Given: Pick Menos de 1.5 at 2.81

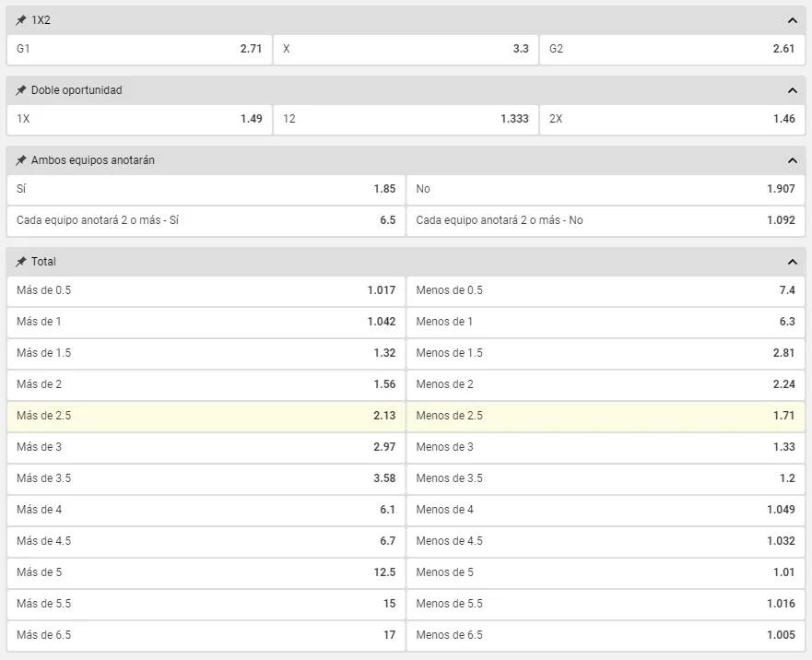Looking at the screenshot, I should point(606,353).
